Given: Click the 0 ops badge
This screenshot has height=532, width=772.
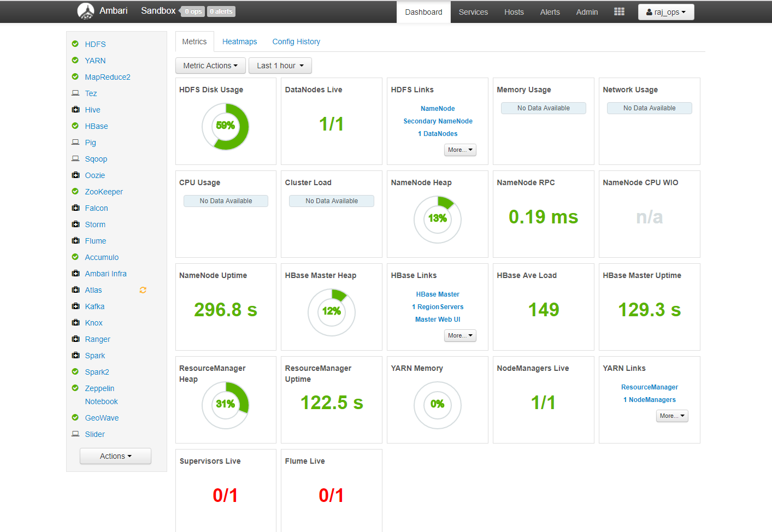Looking at the screenshot, I should 193,11.
